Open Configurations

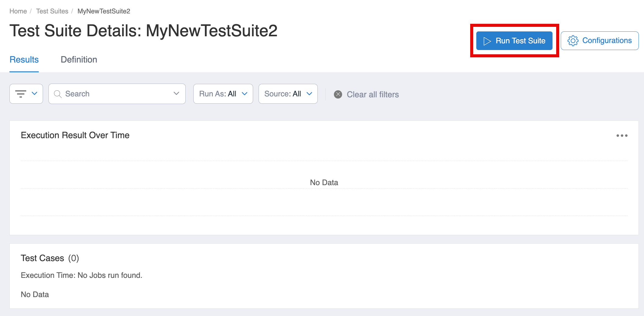pyautogui.click(x=606, y=41)
